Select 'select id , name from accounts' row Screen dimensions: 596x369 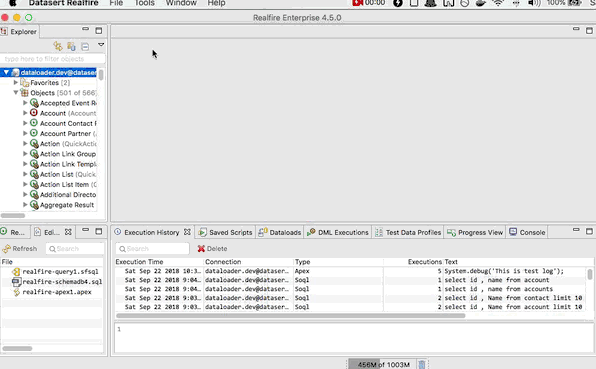coord(350,289)
